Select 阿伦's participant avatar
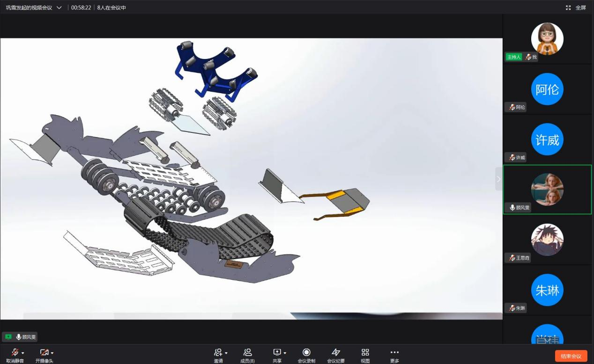Viewport: 594px width, 364px height. (547, 89)
